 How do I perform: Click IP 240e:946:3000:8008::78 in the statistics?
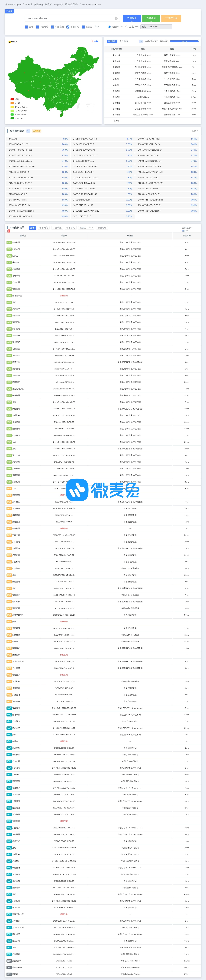pos(85,139)
